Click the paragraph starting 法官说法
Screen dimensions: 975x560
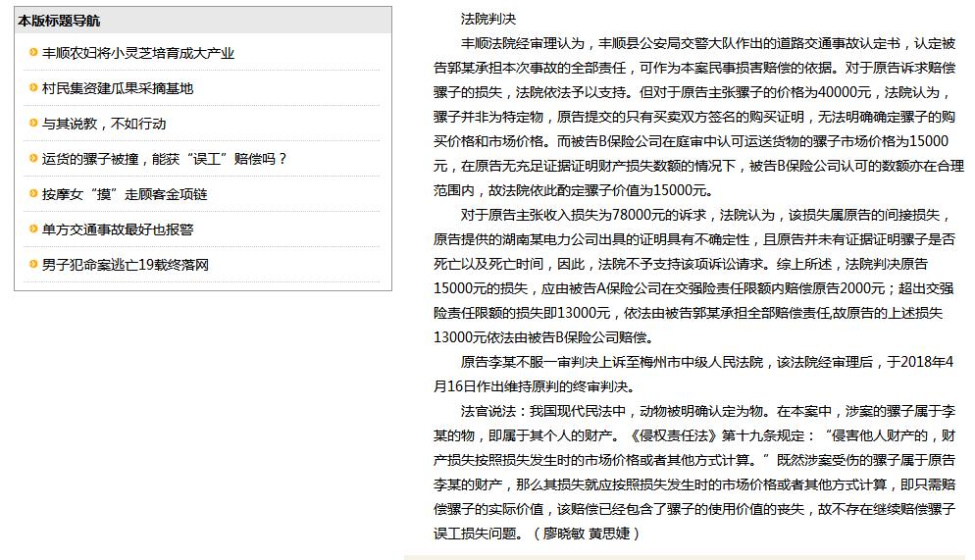point(694,473)
